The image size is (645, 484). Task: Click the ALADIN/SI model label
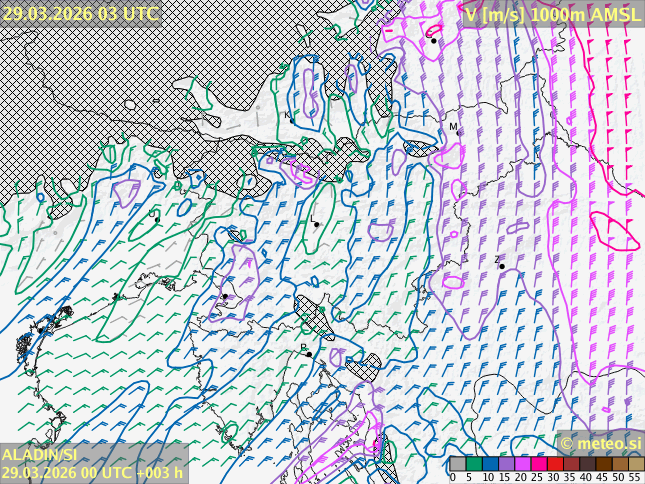point(40,455)
